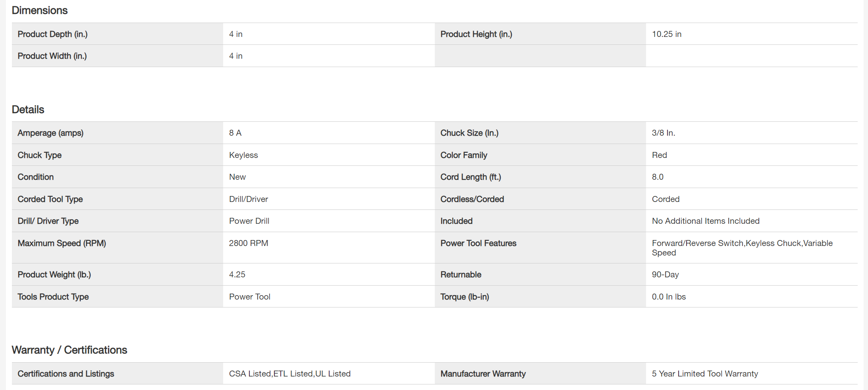Screen dimensions: 868x390
Task: Click the Amperage (amps) label
Action: [50, 133]
